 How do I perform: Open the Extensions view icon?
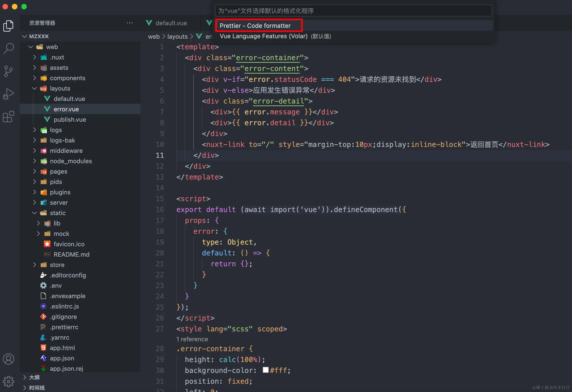click(x=9, y=117)
